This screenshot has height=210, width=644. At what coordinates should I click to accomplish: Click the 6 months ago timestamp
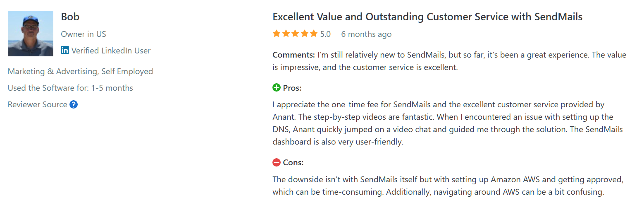366,34
